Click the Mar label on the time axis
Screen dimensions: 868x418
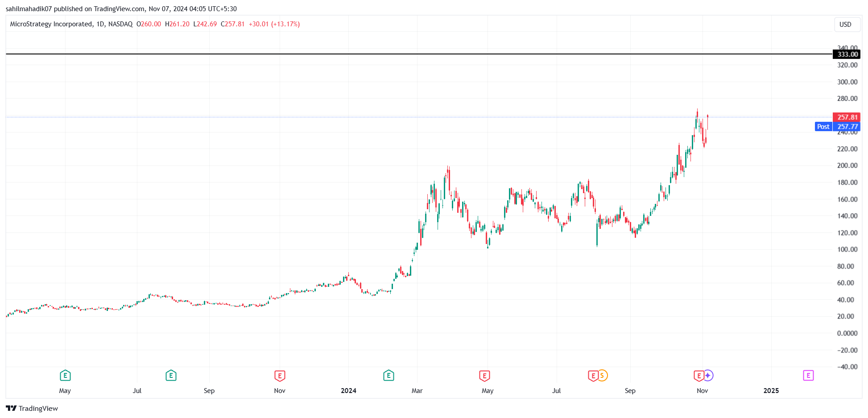point(417,391)
